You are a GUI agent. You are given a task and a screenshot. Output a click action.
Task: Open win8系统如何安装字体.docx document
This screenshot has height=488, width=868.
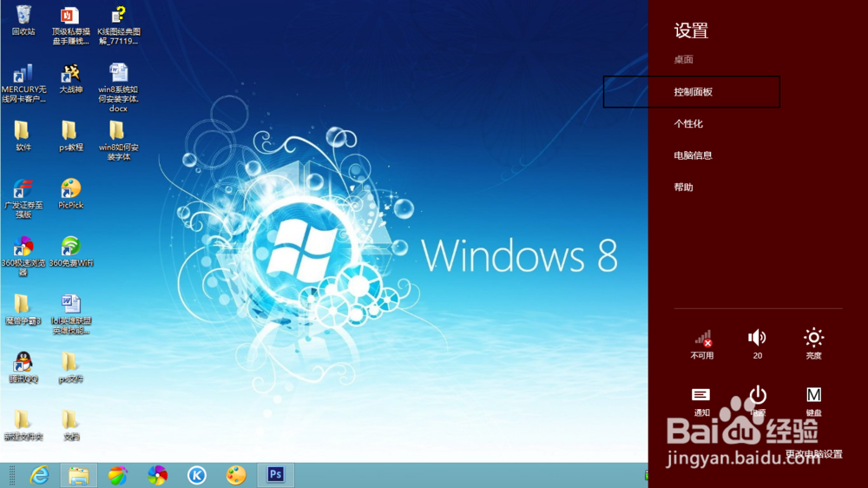coord(118,88)
